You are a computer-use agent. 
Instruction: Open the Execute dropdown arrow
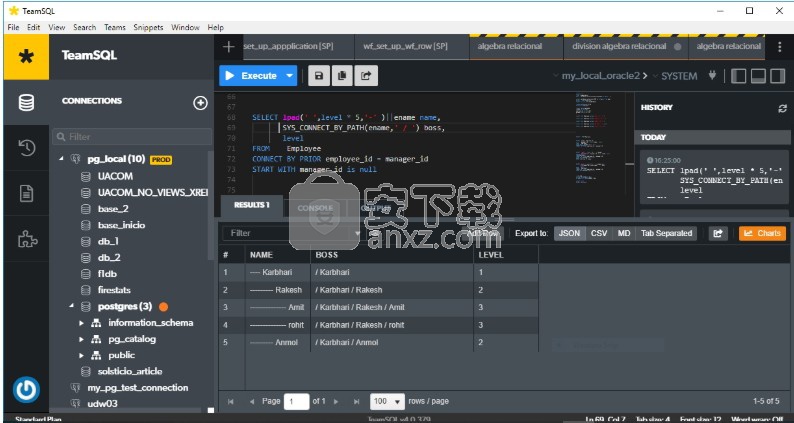(290, 75)
